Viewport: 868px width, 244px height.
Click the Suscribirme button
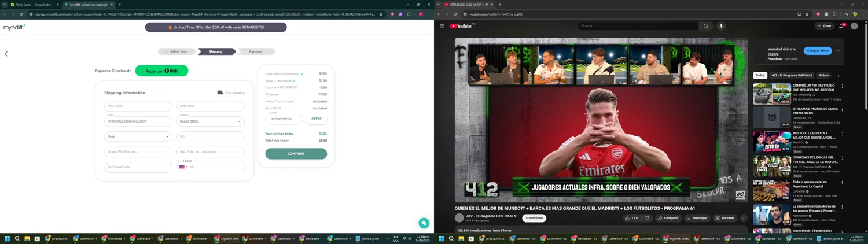[534, 218]
